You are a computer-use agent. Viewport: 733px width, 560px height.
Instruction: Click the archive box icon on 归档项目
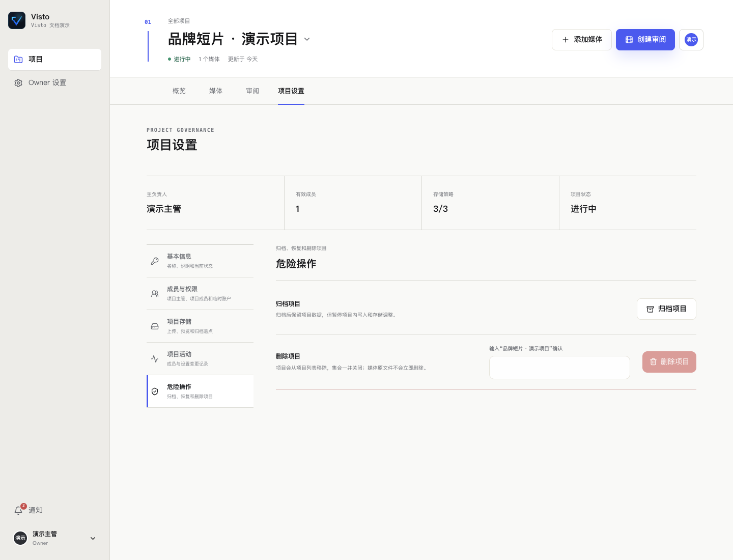tap(650, 309)
